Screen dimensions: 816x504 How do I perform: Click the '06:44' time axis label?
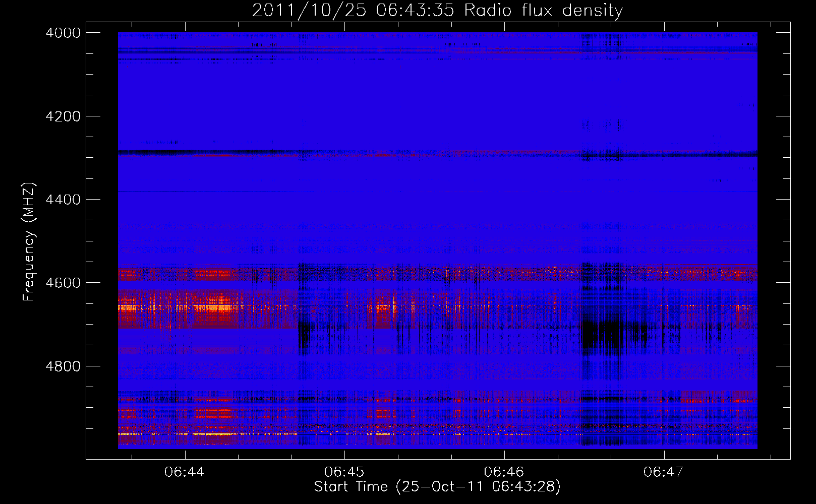tap(185, 472)
